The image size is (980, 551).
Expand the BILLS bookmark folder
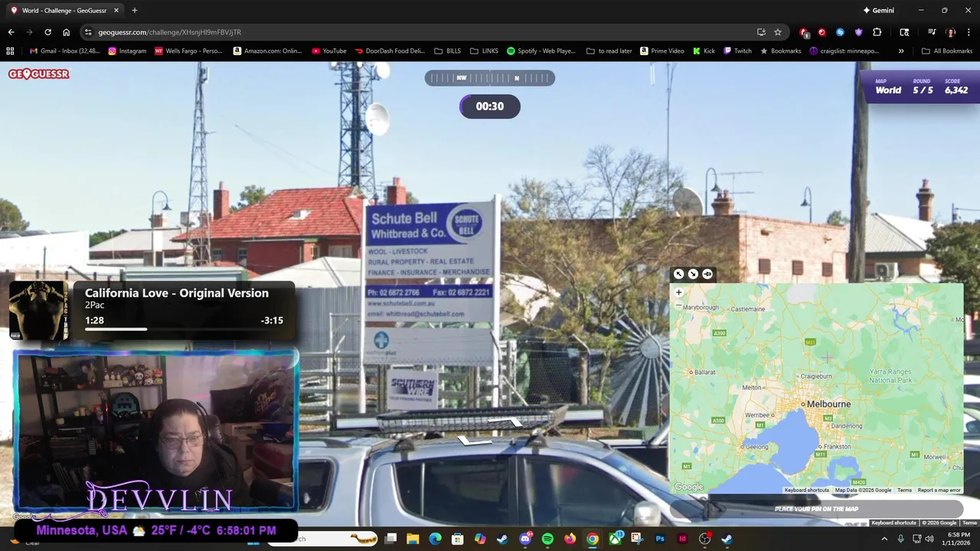(x=448, y=51)
